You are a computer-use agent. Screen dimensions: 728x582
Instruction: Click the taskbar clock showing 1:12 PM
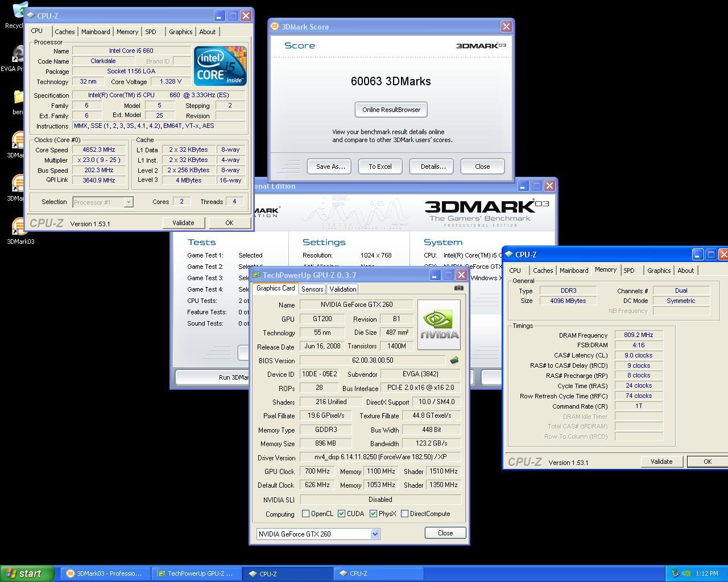point(706,573)
